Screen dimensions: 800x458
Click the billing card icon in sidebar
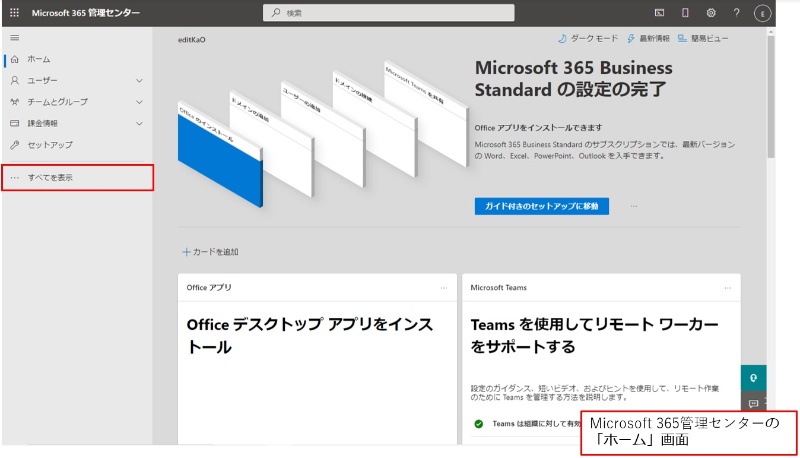tap(15, 123)
